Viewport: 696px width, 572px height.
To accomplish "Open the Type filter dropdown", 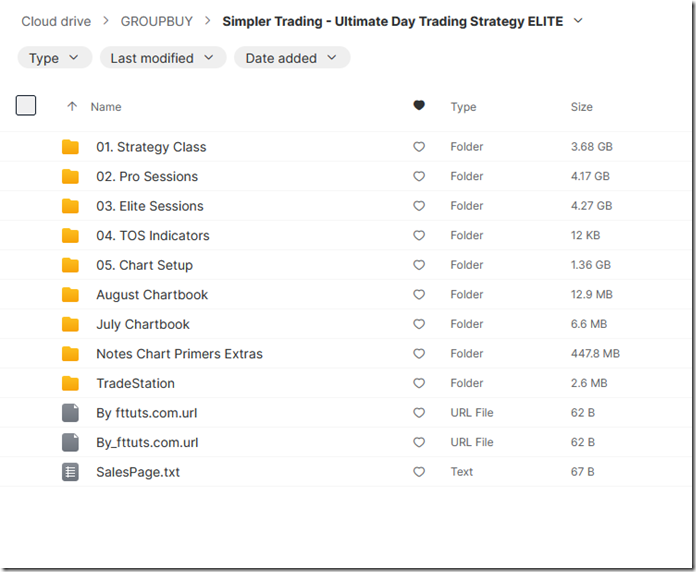I will coord(55,58).
